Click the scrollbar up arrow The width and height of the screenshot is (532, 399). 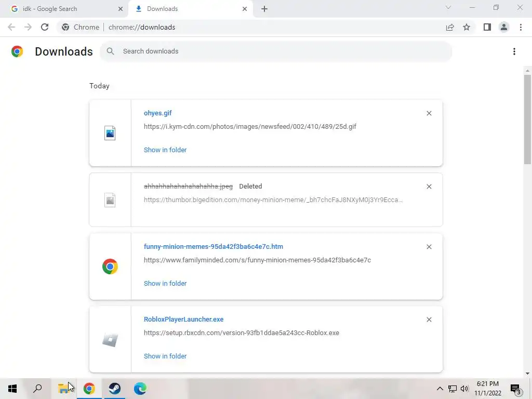pos(527,71)
